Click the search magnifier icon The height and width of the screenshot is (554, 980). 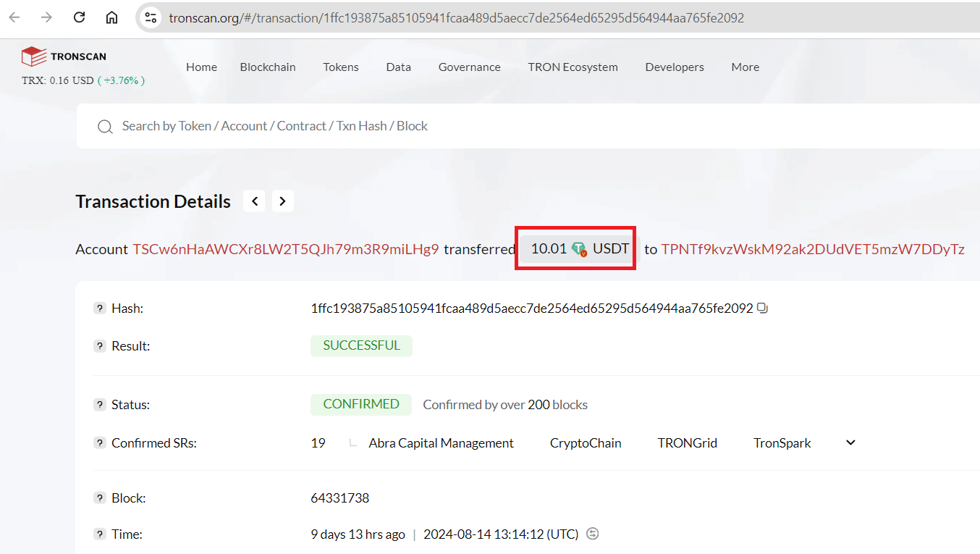point(105,127)
